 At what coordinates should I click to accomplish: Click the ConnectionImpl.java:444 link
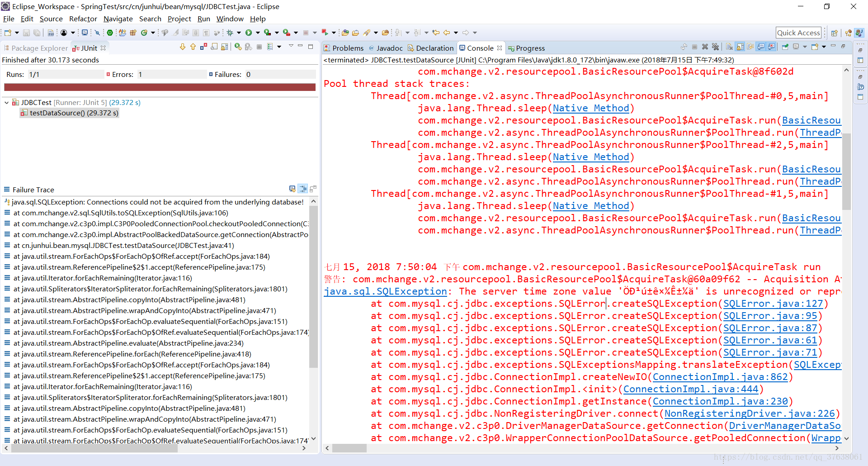pyautogui.click(x=691, y=389)
